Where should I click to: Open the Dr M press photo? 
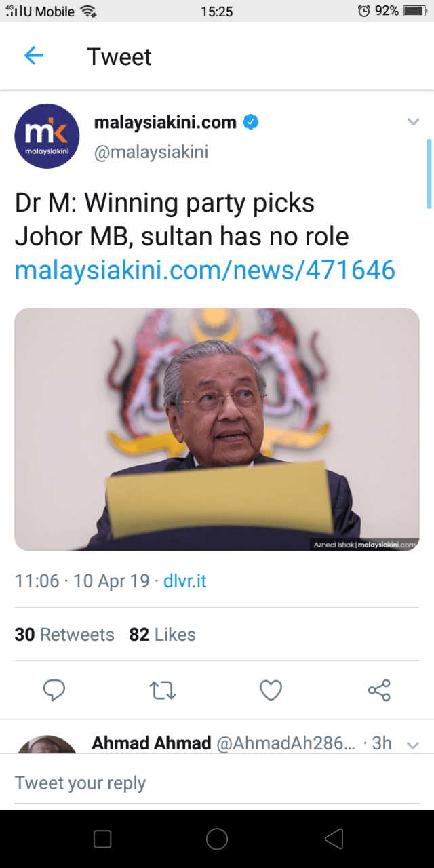point(217,429)
